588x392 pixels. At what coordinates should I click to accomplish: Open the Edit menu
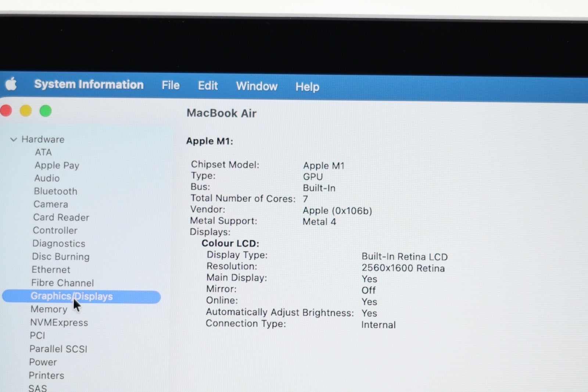click(x=208, y=86)
